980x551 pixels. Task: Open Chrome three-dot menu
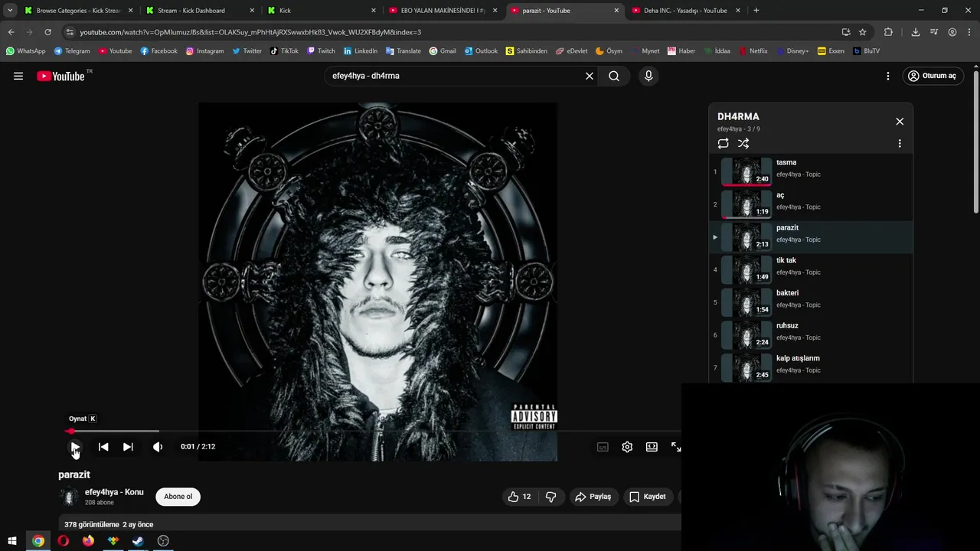click(970, 32)
